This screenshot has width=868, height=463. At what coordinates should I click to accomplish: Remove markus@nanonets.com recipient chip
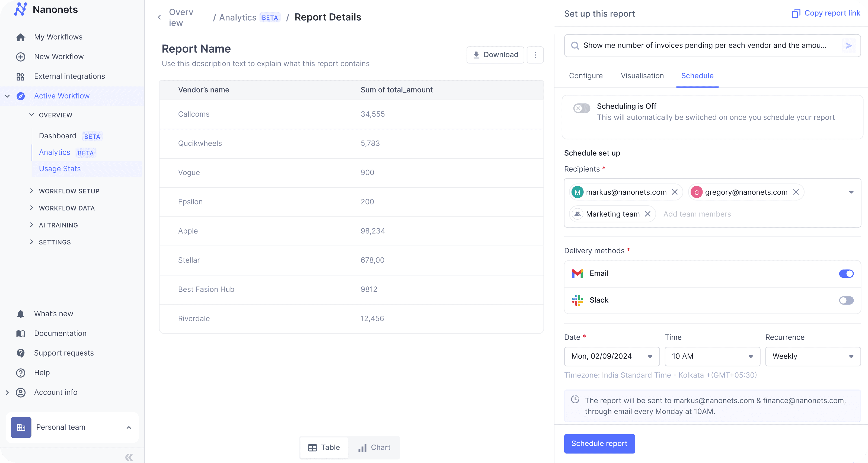pos(675,192)
